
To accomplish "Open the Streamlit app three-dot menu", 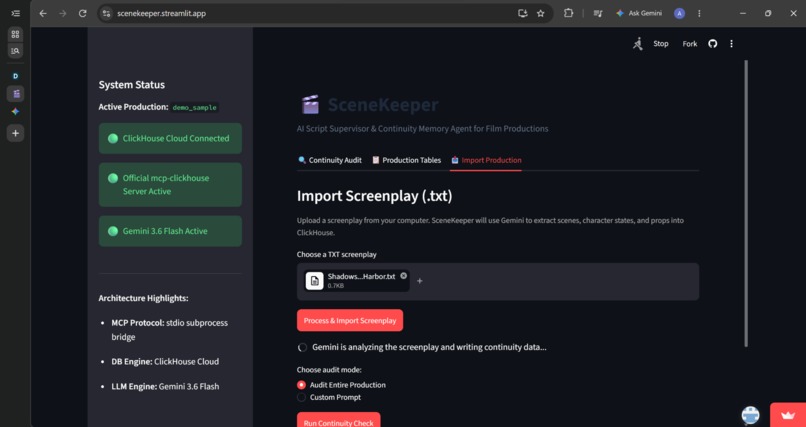I will 731,44.
